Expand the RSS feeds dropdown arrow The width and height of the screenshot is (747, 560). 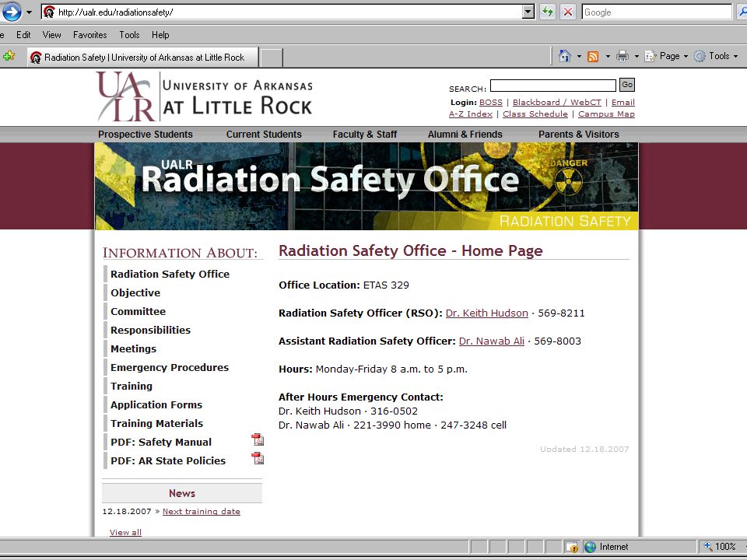click(x=608, y=57)
